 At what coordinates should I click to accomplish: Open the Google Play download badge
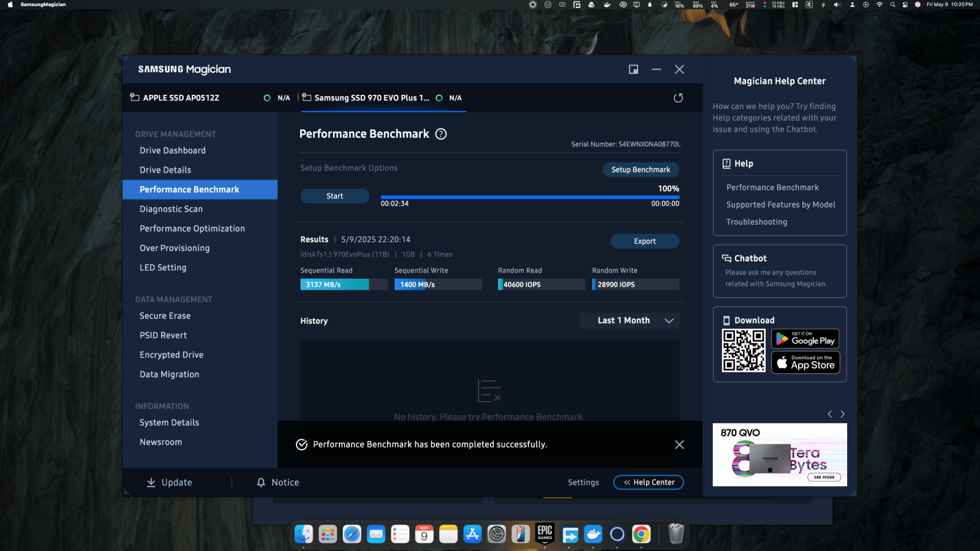805,339
